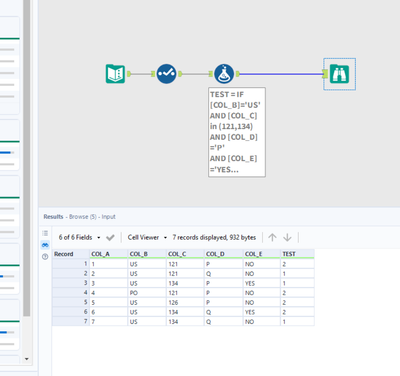Click the Browse tool input anchor
The image size is (400, 376).
[326, 74]
